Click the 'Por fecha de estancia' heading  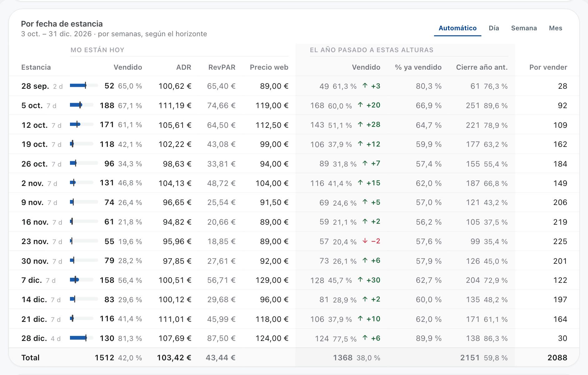[x=62, y=24]
